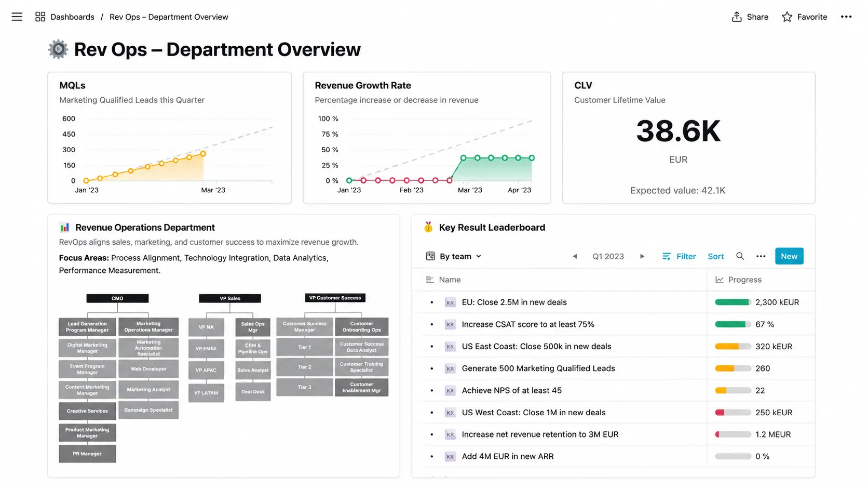
Task: Expand the By team view dropdown
Action: (x=454, y=256)
